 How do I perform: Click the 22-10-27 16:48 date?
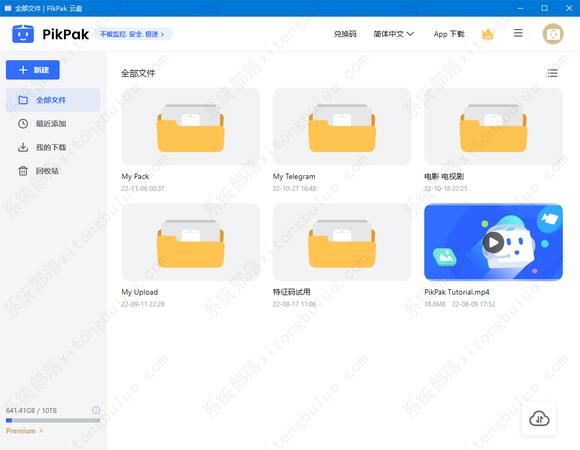click(x=294, y=189)
